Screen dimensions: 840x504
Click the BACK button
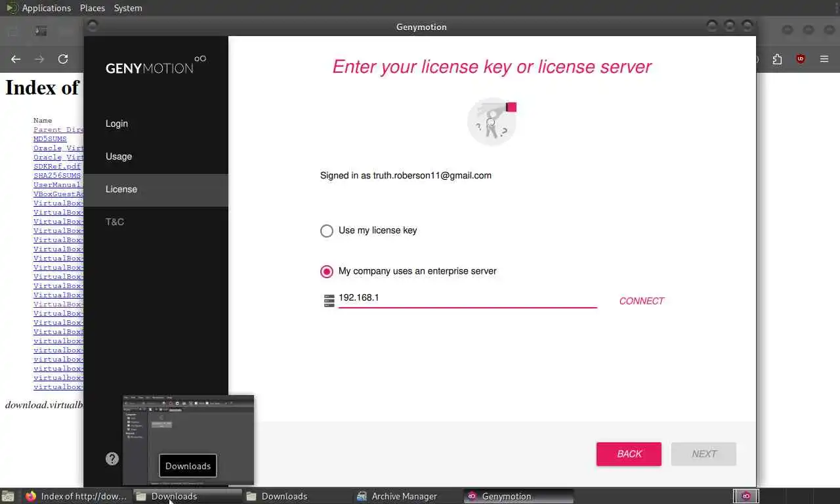629,454
